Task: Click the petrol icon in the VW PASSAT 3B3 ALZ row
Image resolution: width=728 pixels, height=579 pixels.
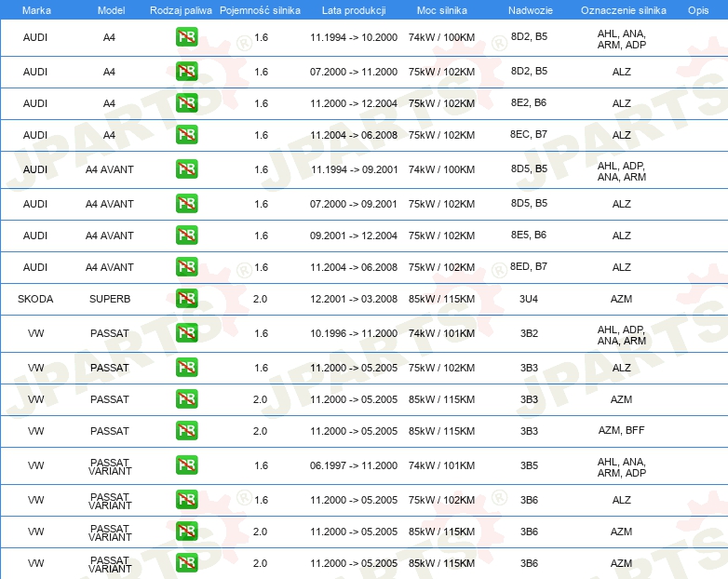Action: (x=186, y=367)
